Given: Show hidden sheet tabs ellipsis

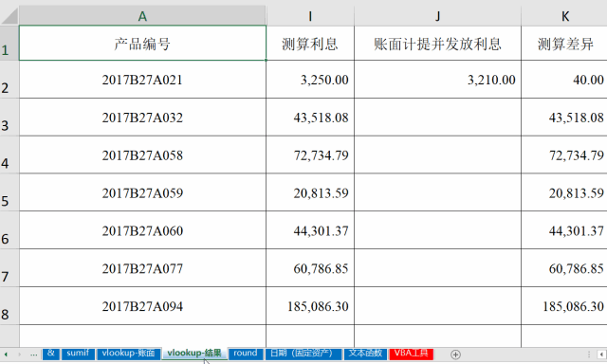Looking at the screenshot, I should point(34,355).
